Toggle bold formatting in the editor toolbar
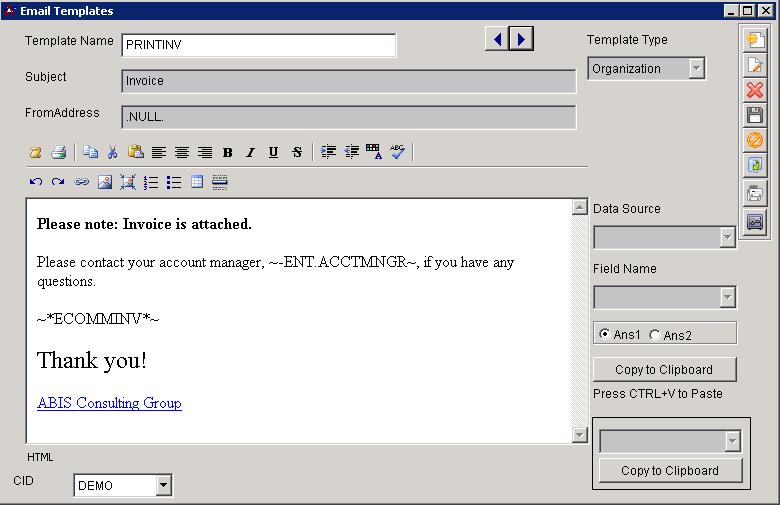The height and width of the screenshot is (505, 780). pyautogui.click(x=228, y=152)
